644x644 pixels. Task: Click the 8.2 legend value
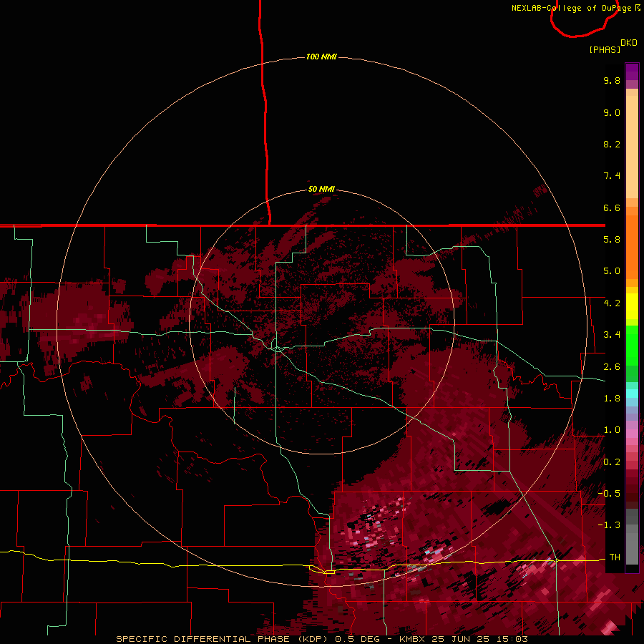tap(612, 144)
